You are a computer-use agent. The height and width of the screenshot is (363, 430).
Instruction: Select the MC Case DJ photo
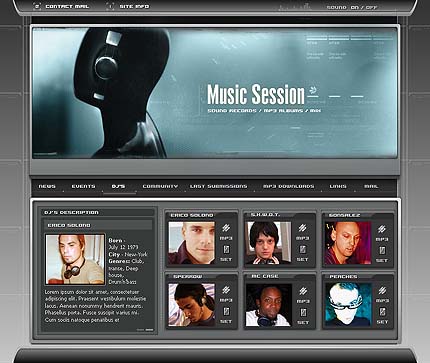tap(269, 305)
